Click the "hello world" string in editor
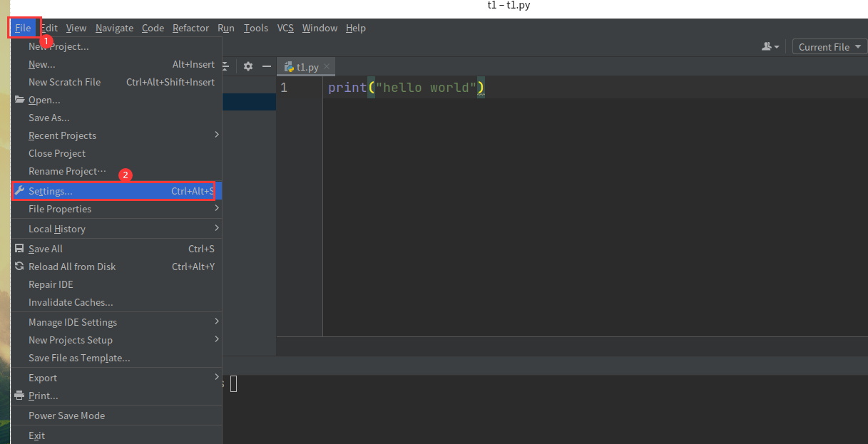868x444 pixels. tap(427, 88)
